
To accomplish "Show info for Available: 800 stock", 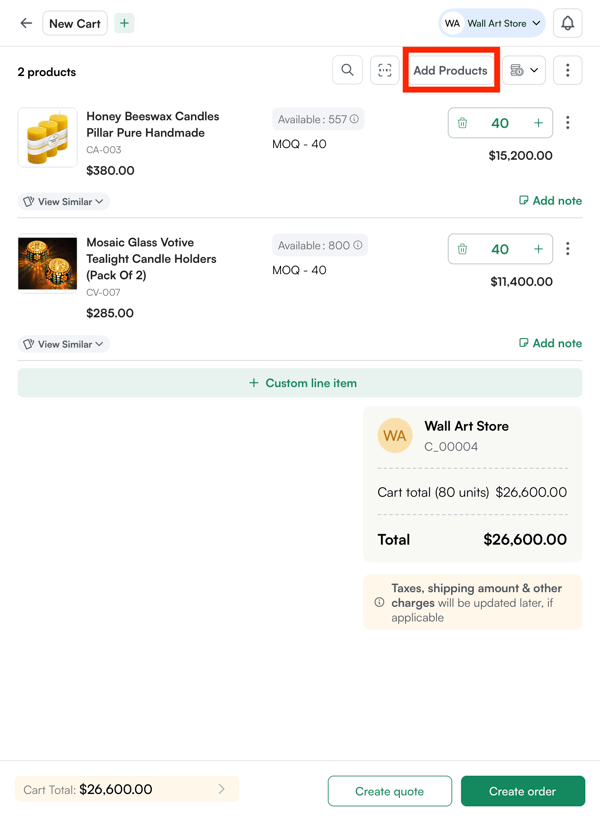I will point(359,245).
